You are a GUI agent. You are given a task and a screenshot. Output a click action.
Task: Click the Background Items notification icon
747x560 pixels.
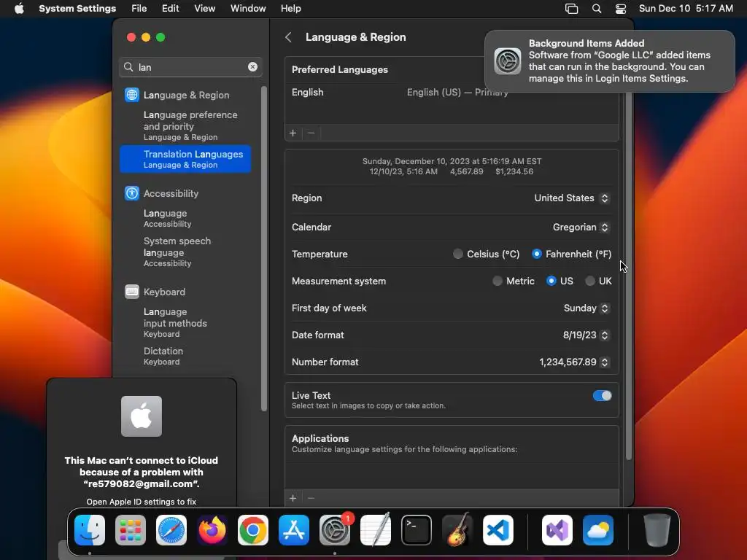[508, 61]
